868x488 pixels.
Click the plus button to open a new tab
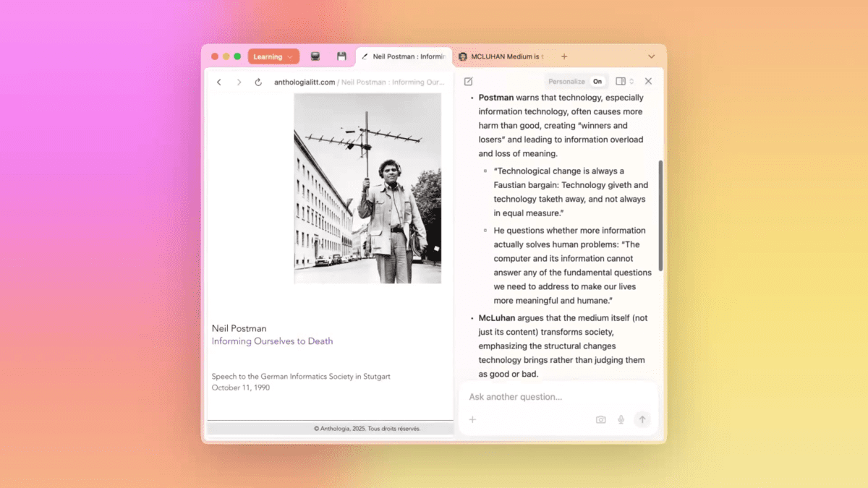pyautogui.click(x=562, y=56)
